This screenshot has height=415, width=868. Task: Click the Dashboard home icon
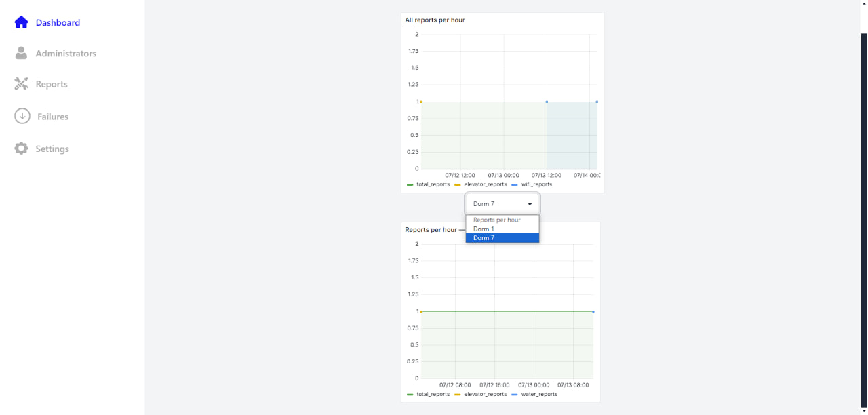[x=21, y=22]
